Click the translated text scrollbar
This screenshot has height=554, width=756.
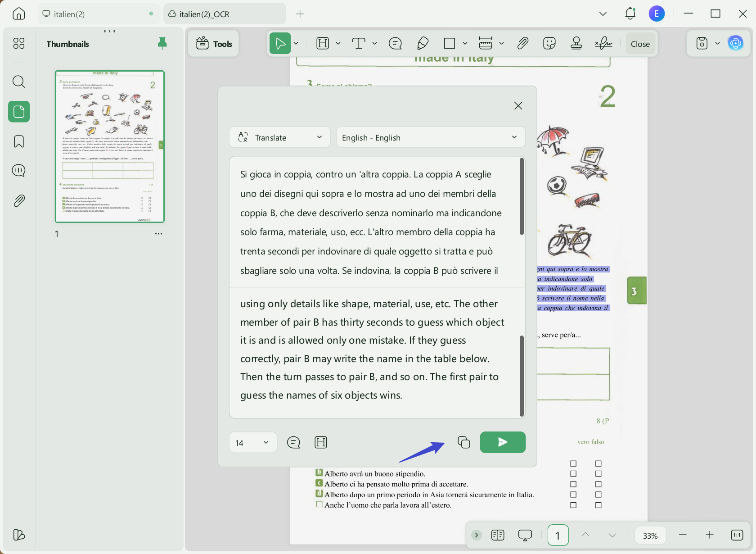coord(522,376)
